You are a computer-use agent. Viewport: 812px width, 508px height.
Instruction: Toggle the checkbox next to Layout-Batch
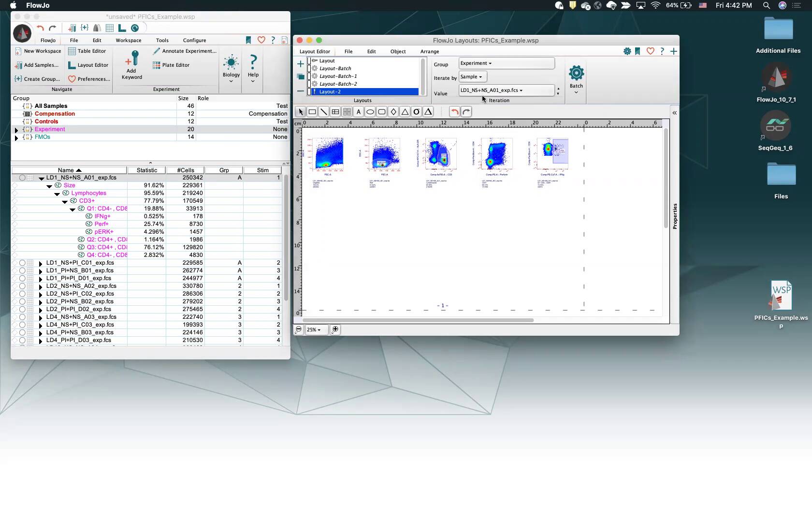(x=309, y=68)
